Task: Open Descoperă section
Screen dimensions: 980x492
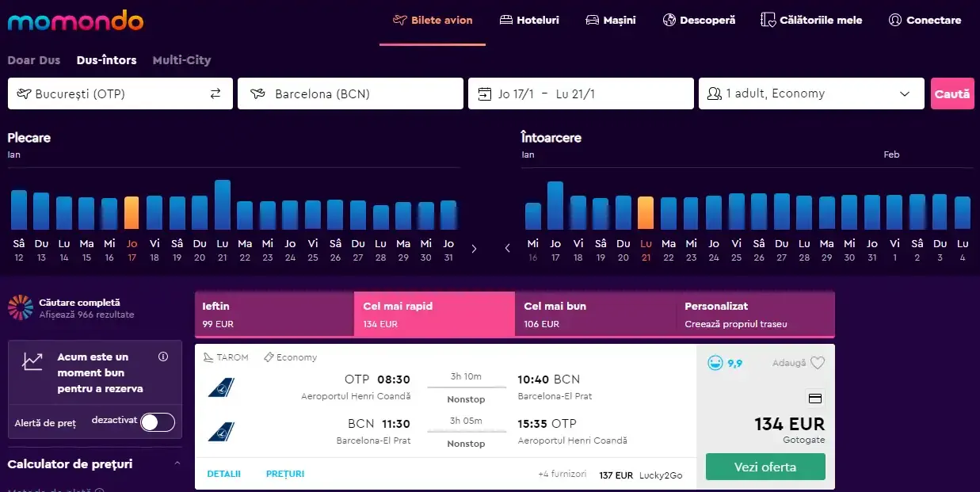Action: click(x=699, y=20)
